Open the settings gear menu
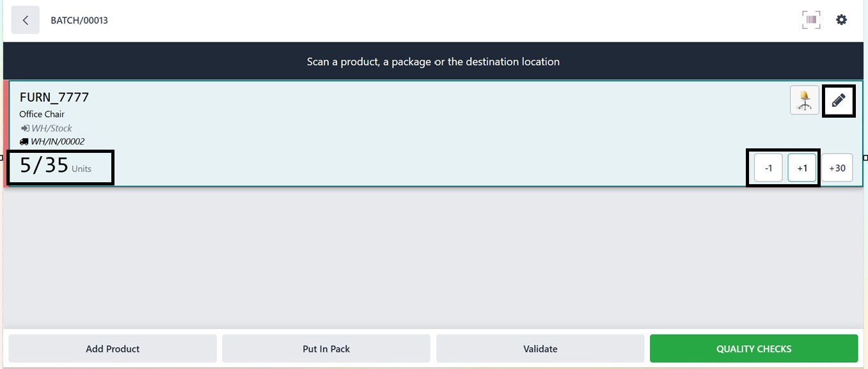This screenshot has width=868, height=369. pyautogui.click(x=841, y=20)
